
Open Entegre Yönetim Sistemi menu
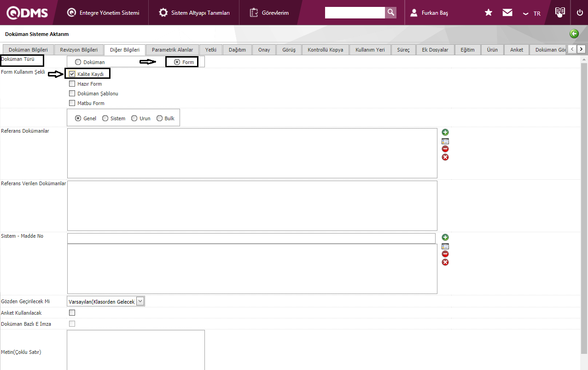click(103, 13)
